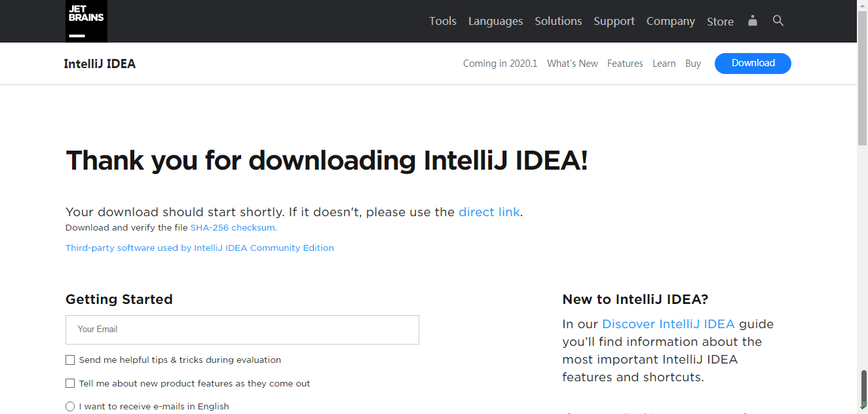Open the Company menu
The image size is (868, 414).
670,21
